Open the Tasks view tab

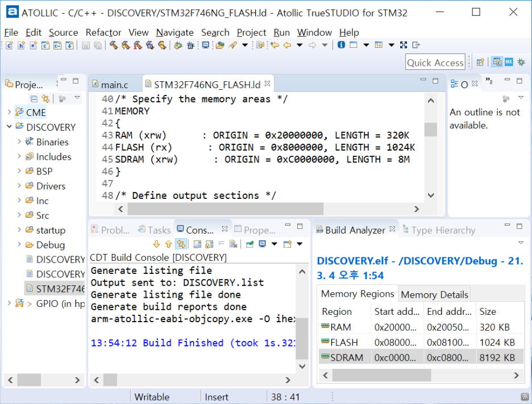point(154,230)
